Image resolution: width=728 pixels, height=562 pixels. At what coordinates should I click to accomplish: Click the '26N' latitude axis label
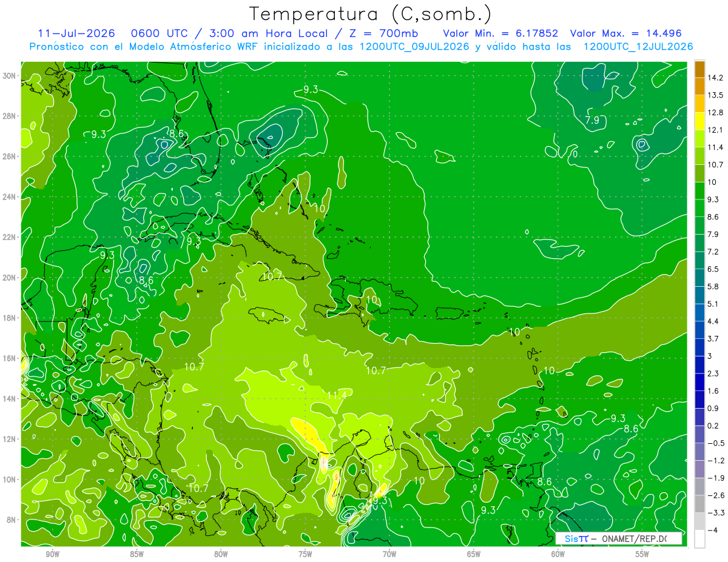(x=10, y=156)
